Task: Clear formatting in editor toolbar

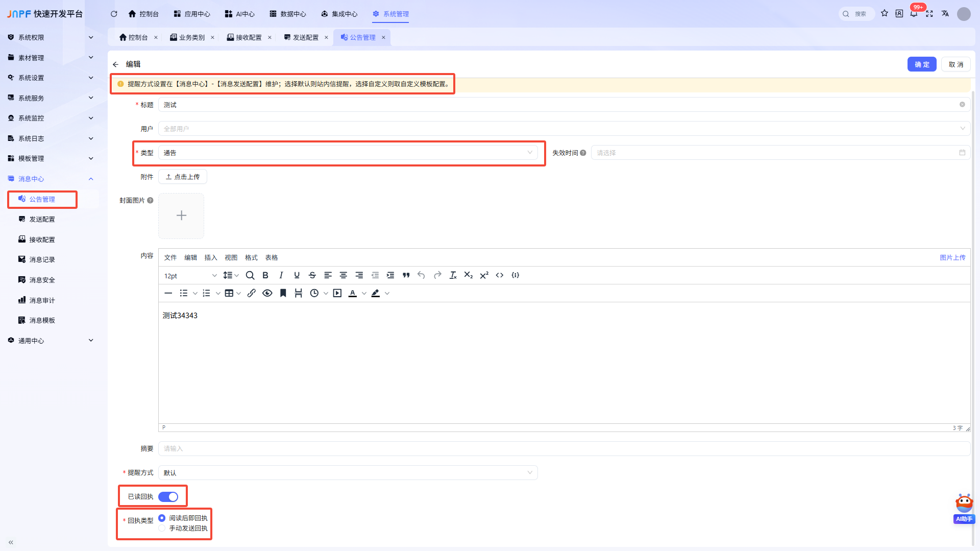Action: 453,275
